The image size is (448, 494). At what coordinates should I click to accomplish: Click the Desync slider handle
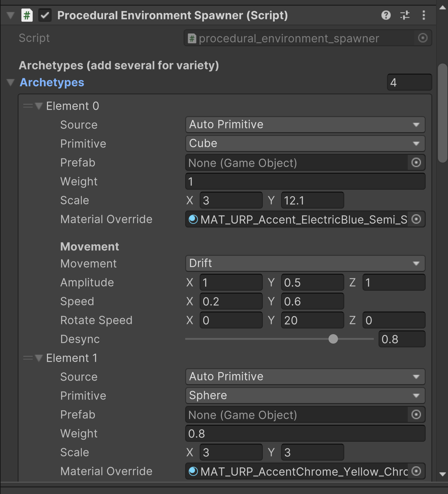tap(333, 339)
